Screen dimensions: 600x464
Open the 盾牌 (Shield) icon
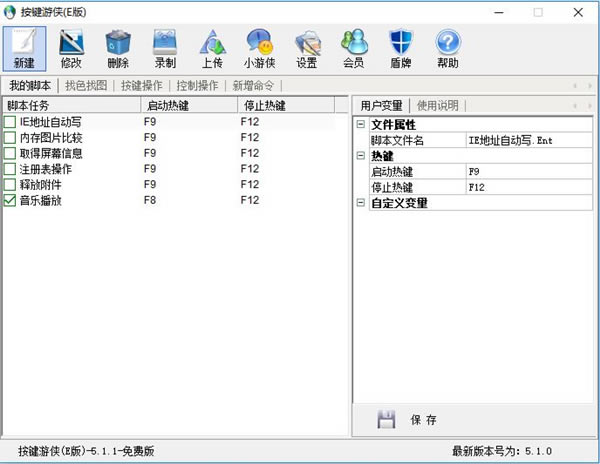tap(400, 48)
